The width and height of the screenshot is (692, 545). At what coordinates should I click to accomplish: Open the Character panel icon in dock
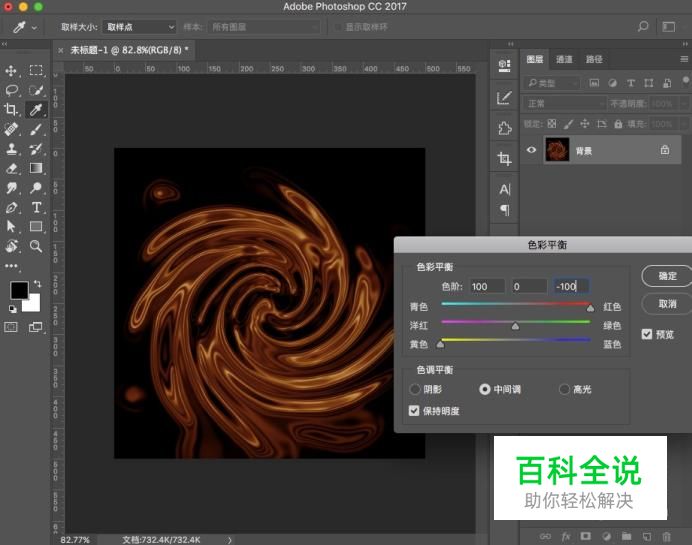505,189
